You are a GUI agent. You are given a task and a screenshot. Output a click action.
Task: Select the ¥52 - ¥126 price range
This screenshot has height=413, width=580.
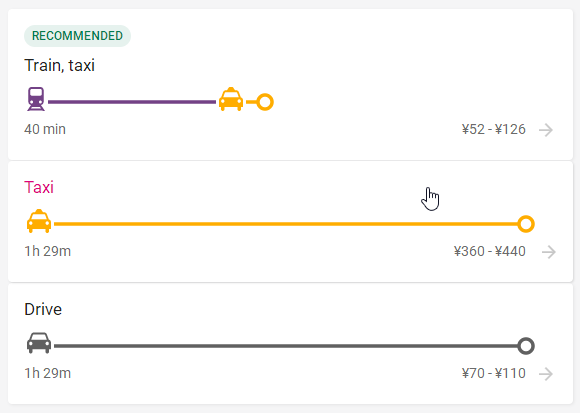pos(493,129)
